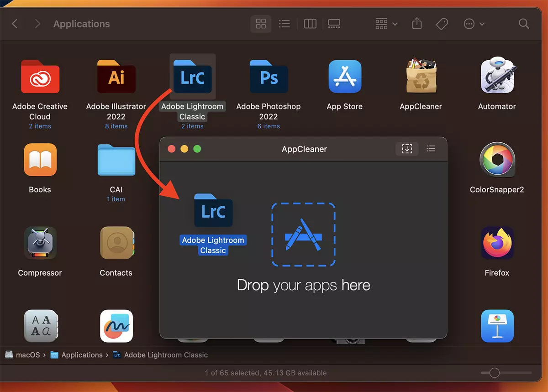Switch Finder to gallery view
Viewport: 548px width, 392px height.
(x=334, y=24)
